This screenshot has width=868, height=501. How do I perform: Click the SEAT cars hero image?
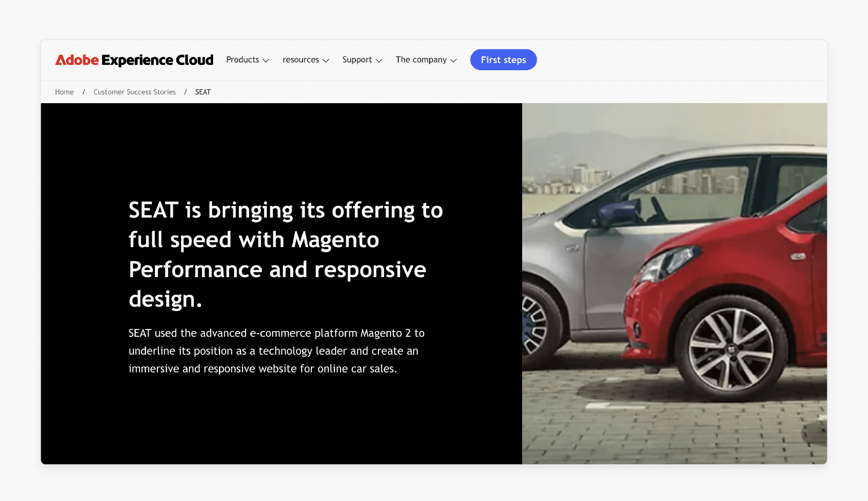click(674, 283)
